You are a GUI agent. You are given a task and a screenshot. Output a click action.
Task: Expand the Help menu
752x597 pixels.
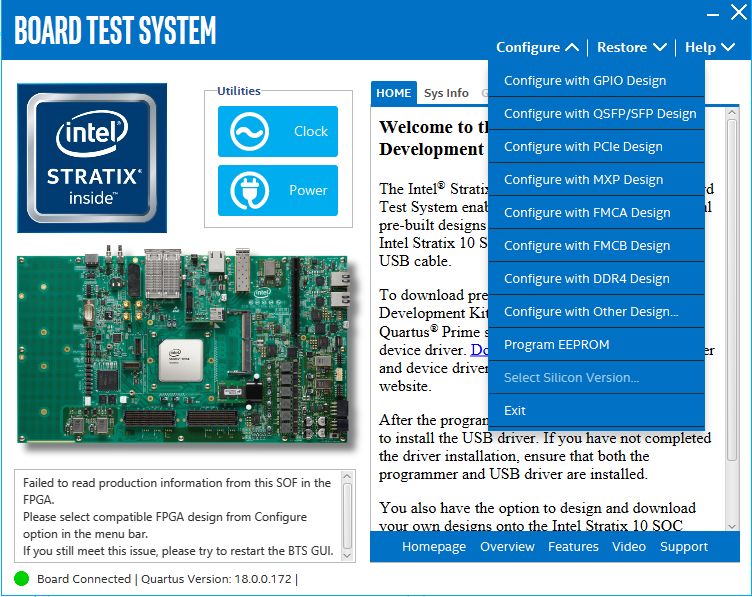pyautogui.click(x=710, y=47)
